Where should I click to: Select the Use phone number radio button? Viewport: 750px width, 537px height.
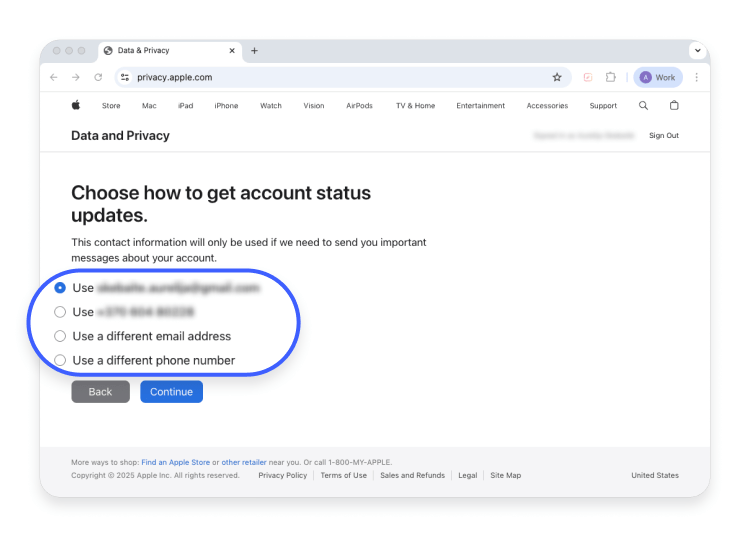pos(60,312)
